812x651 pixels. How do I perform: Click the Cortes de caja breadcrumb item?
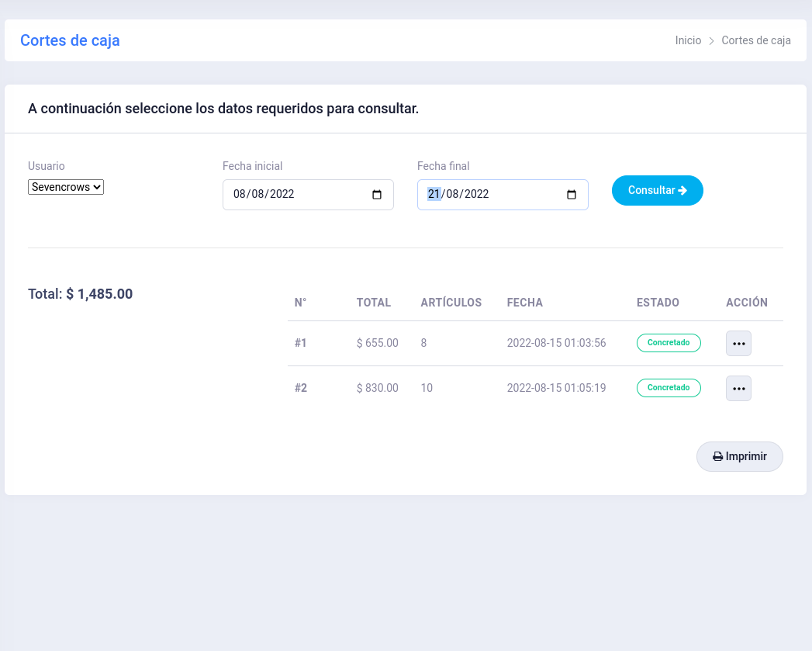(755, 40)
